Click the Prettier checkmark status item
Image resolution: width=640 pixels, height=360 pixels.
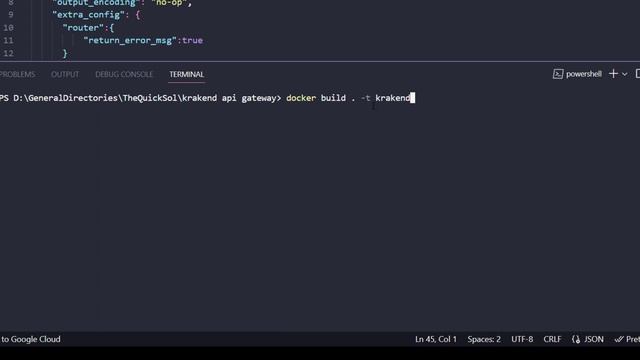(x=628, y=339)
